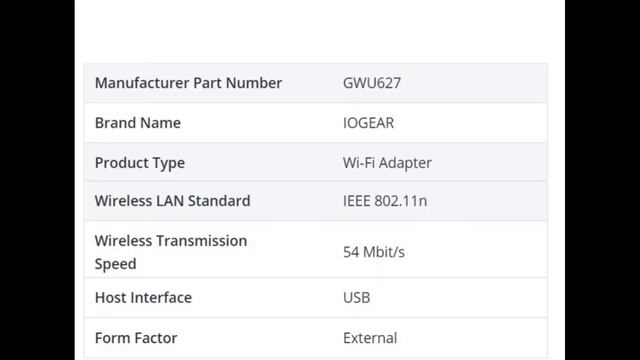
Task: Click the black bar right of the page
Action: (602, 180)
